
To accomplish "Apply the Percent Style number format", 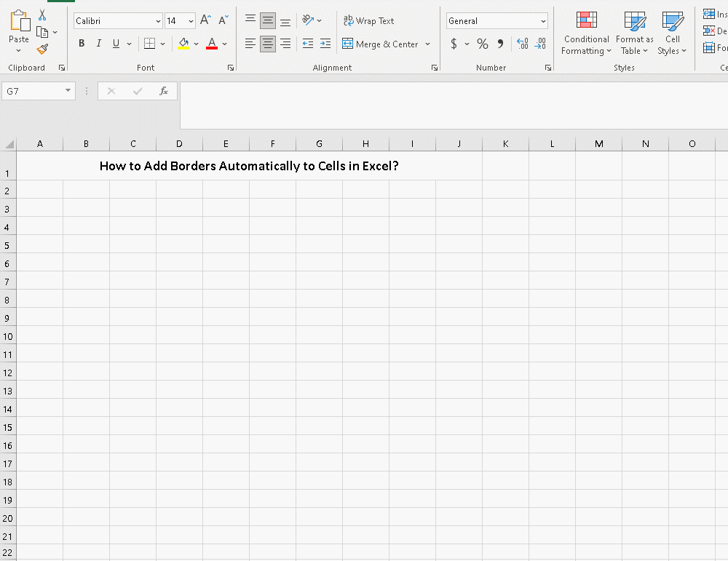I will (x=483, y=44).
